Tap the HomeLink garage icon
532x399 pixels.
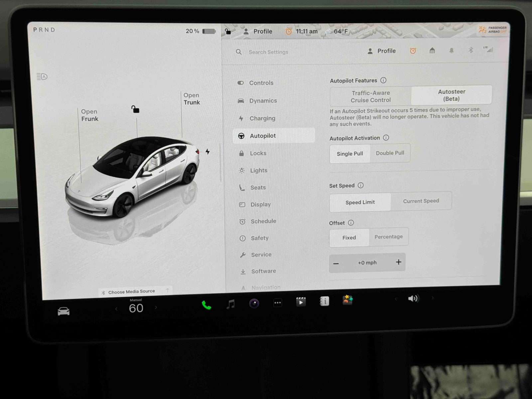(x=432, y=51)
